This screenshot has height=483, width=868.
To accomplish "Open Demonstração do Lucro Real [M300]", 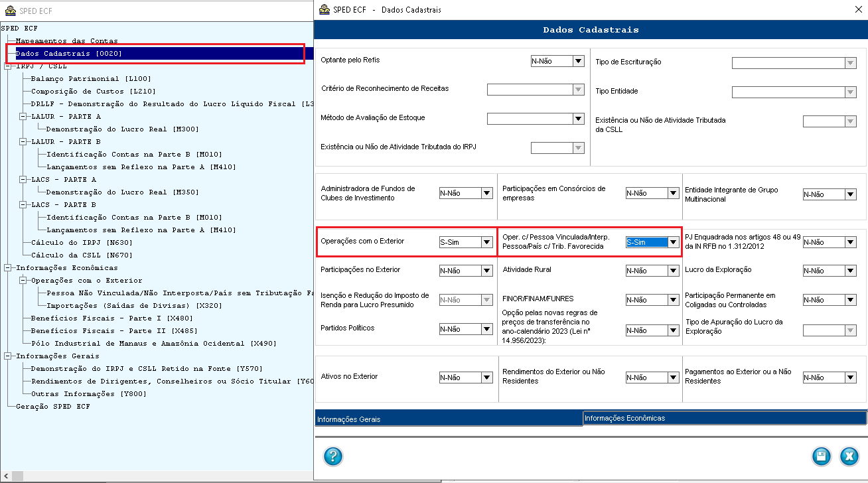I will (123, 129).
